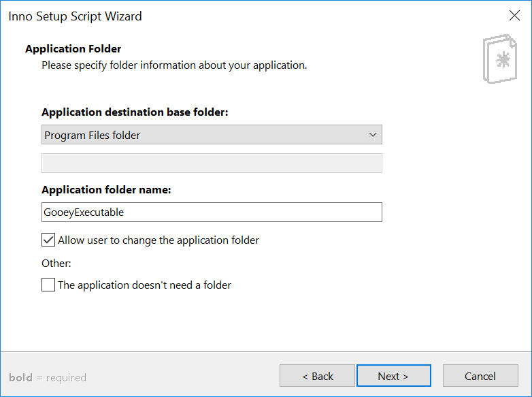Return to the previous page with Back
The image size is (532, 397).
click(317, 376)
